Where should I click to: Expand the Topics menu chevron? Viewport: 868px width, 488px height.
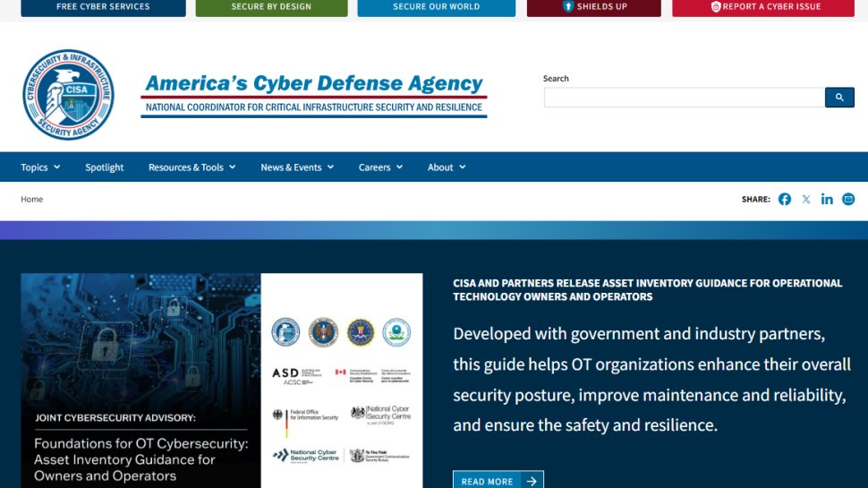click(57, 167)
